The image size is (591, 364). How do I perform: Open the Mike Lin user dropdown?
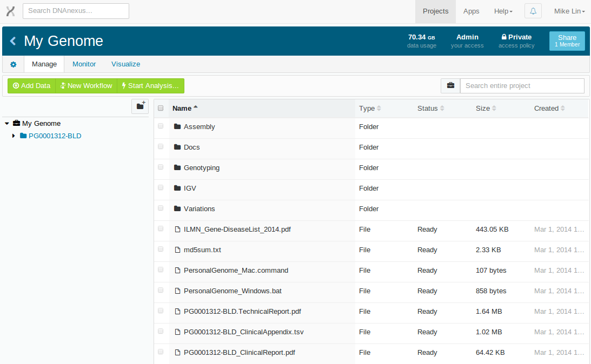(x=569, y=11)
